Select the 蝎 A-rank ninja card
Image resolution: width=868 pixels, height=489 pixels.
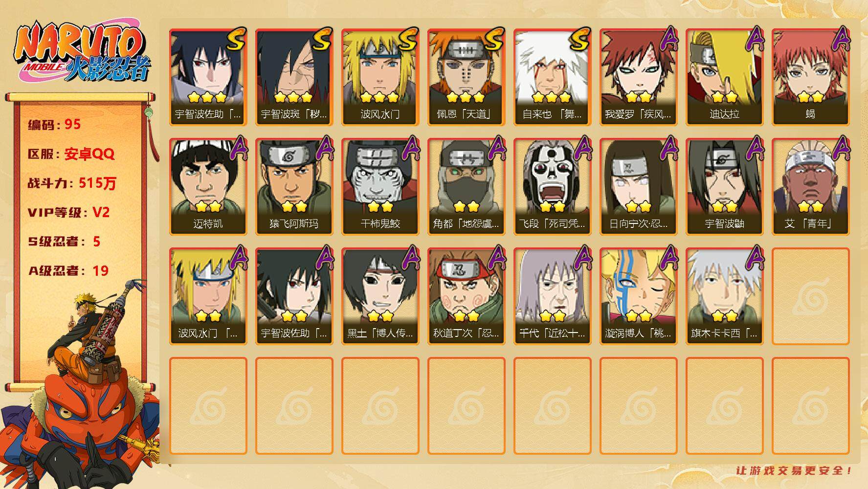[x=810, y=77]
